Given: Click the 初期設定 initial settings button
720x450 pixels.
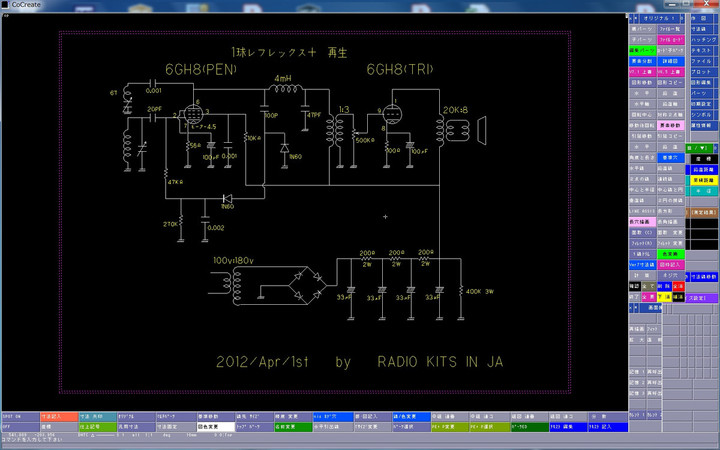Looking at the screenshot, I should pos(701,103).
